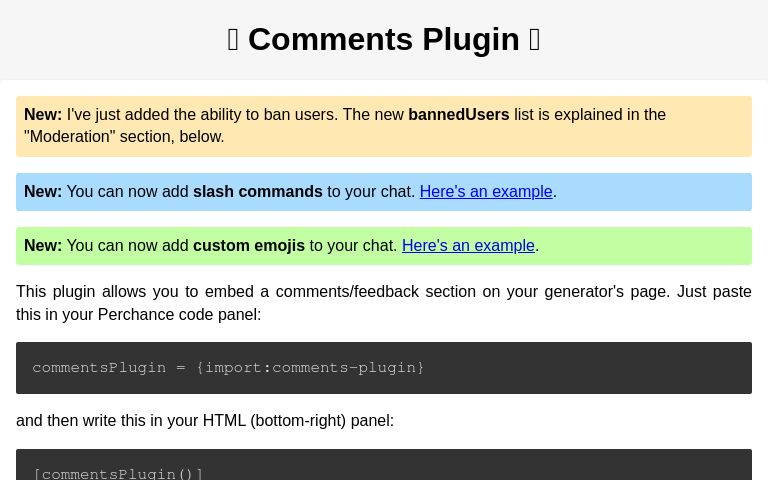
Task: Click the 'and then write this' instruction line
Action: 205,420
